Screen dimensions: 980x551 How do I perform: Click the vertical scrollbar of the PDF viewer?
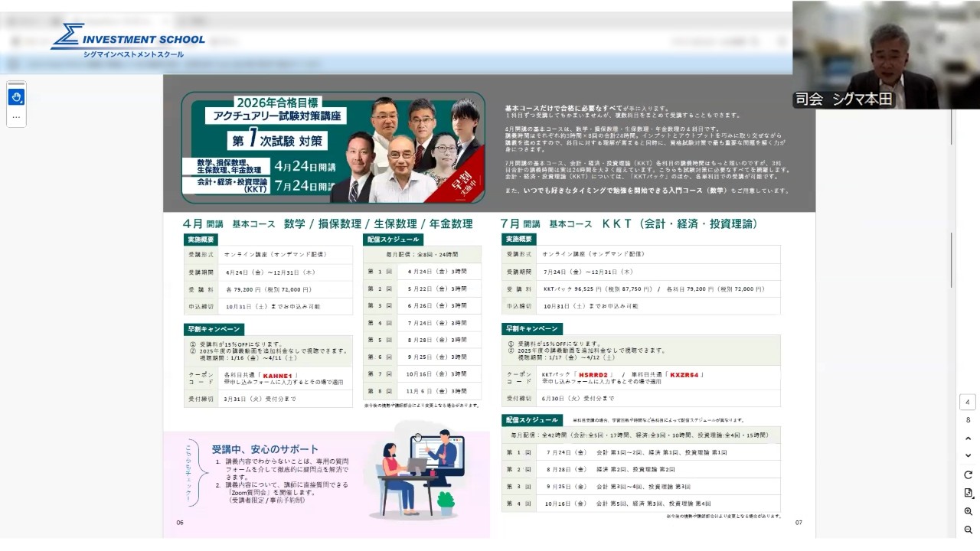952,260
